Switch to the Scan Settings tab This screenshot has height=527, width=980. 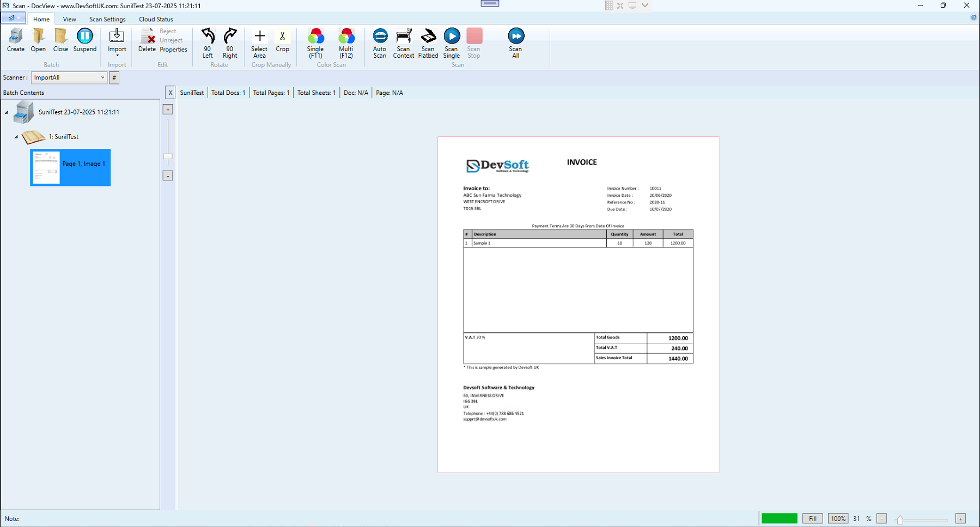point(107,19)
